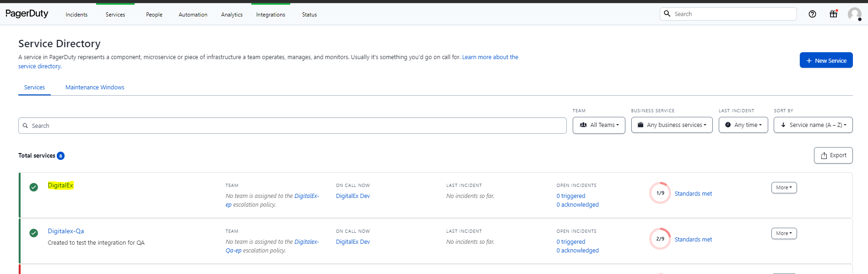Expand the All Teams filter dropdown
Viewport: 868px width, 274px height.
point(599,125)
